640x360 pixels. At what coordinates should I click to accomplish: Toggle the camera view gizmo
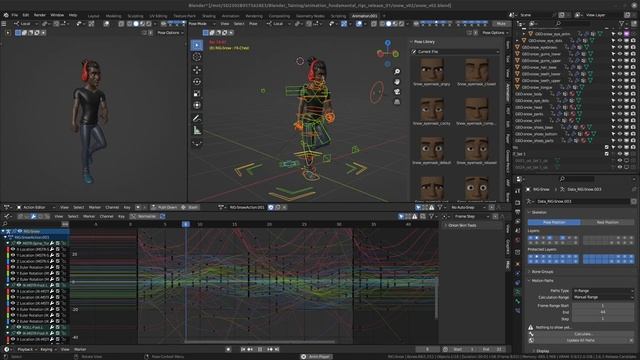[397, 92]
